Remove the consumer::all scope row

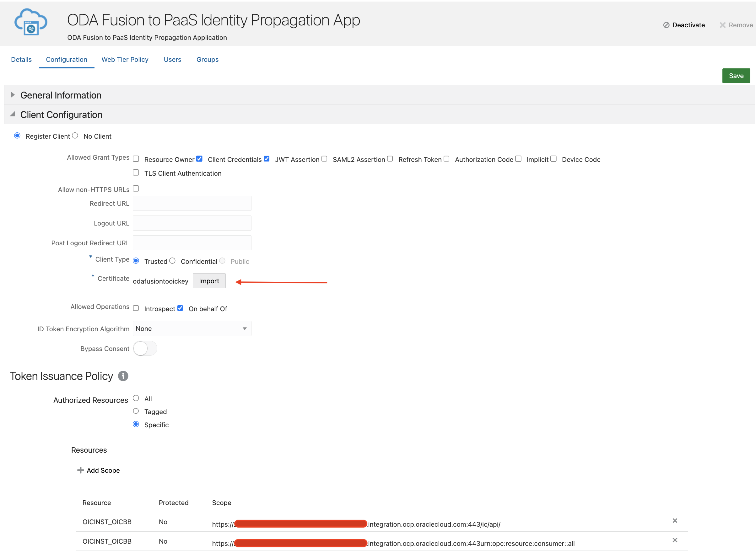tap(675, 540)
